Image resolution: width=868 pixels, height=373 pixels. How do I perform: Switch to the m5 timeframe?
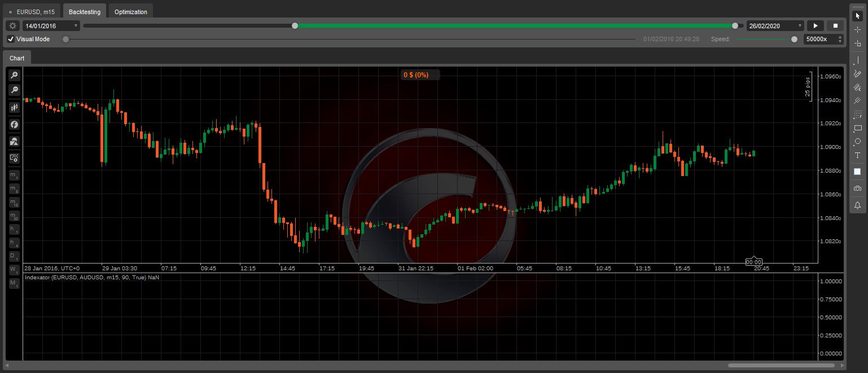[x=14, y=189]
